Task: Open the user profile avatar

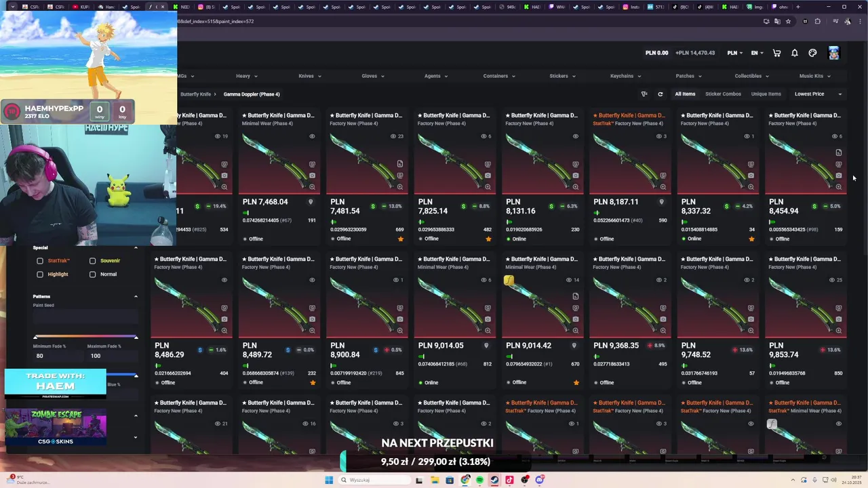Action: click(833, 53)
